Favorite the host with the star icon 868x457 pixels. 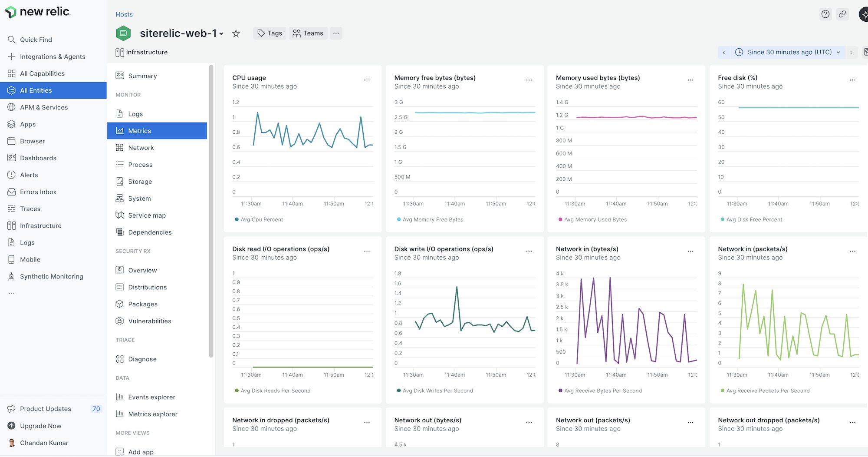236,33
